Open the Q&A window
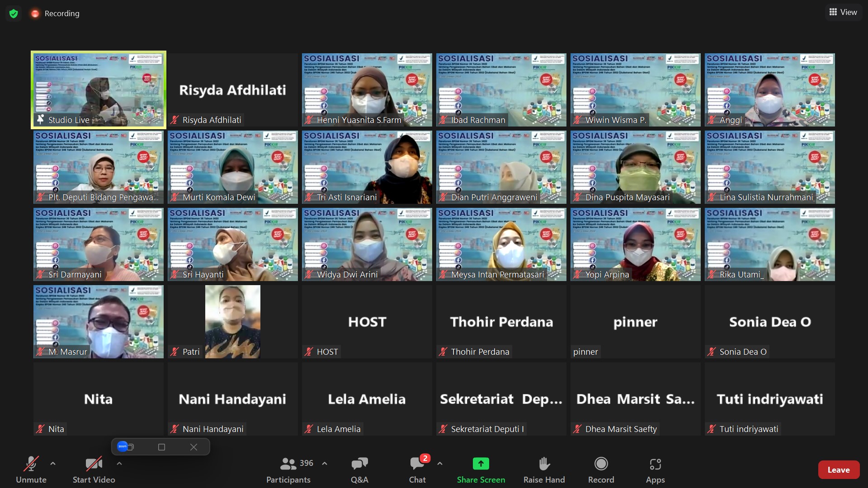Image resolution: width=868 pixels, height=488 pixels. (x=359, y=464)
